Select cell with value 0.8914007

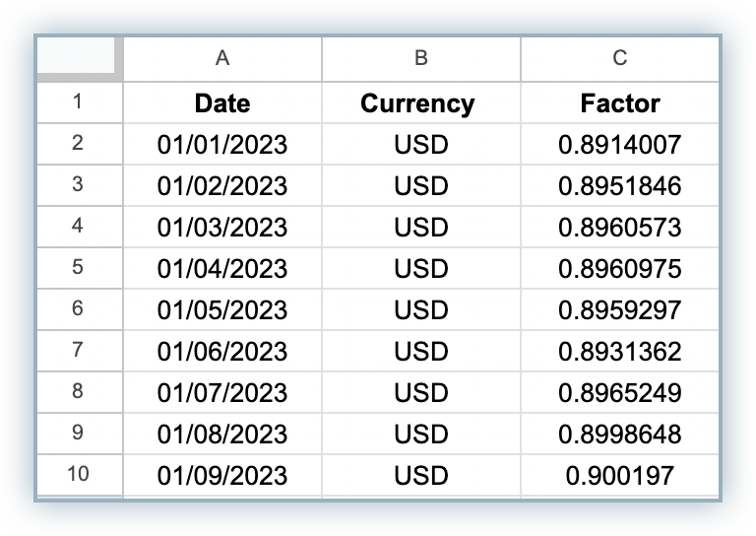[620, 144]
